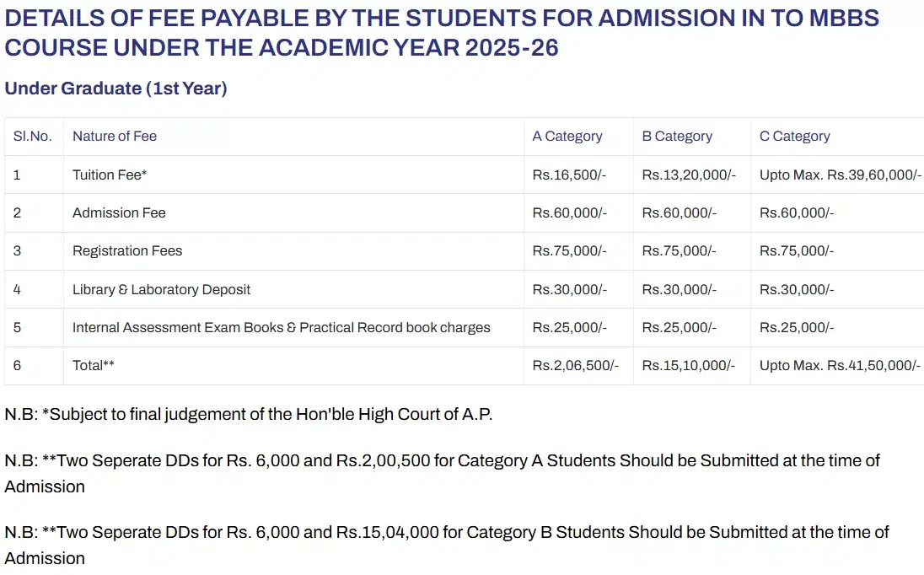Click the 'Registration Fees' row label
Viewport: 924px width, 575px height.
pyautogui.click(x=127, y=251)
